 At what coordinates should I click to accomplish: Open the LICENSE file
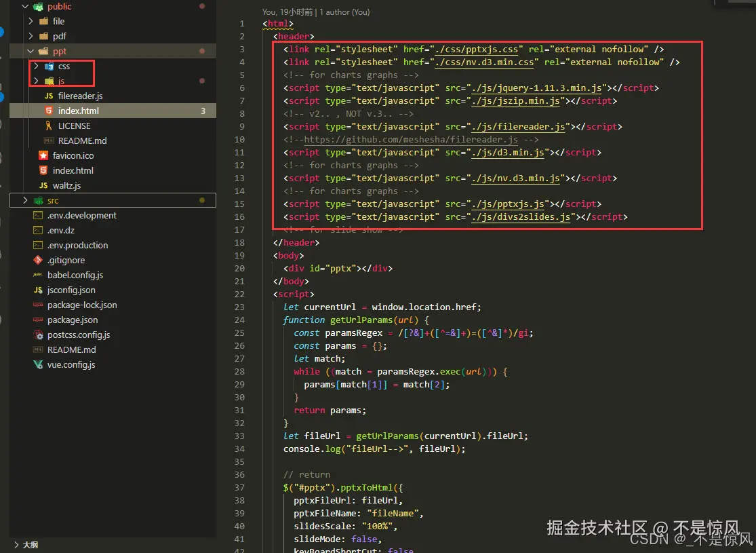pyautogui.click(x=75, y=126)
